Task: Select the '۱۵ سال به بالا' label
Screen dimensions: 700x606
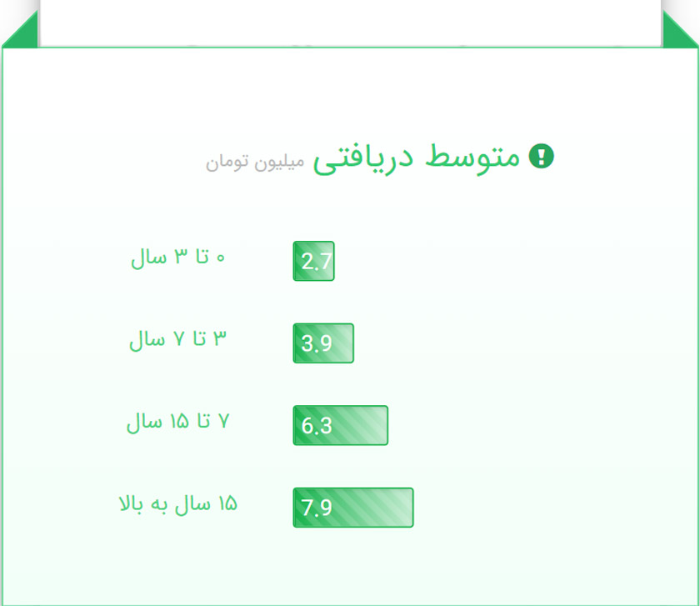Action: point(178,503)
